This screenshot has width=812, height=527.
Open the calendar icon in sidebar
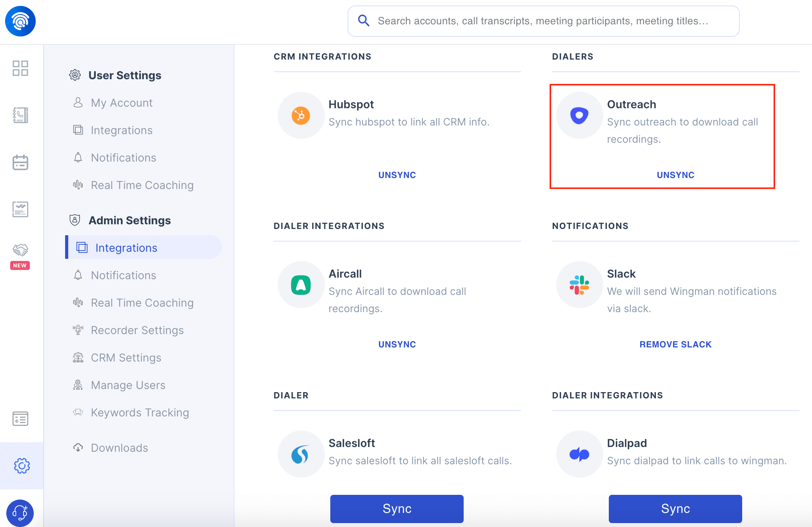pos(20,162)
